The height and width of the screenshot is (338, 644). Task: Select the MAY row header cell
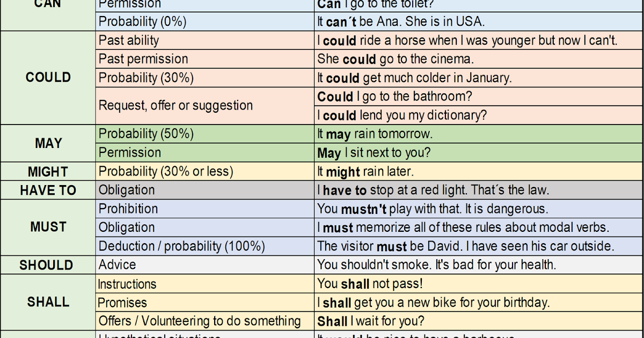tap(48, 143)
